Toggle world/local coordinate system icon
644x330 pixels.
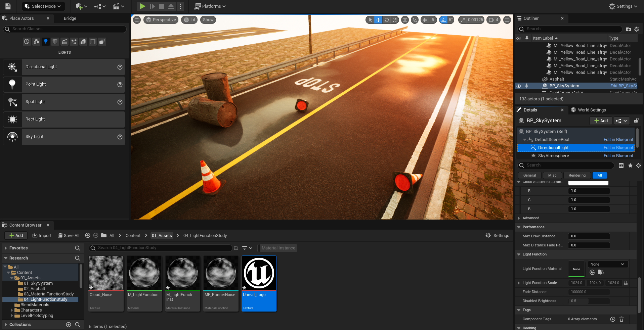click(405, 20)
